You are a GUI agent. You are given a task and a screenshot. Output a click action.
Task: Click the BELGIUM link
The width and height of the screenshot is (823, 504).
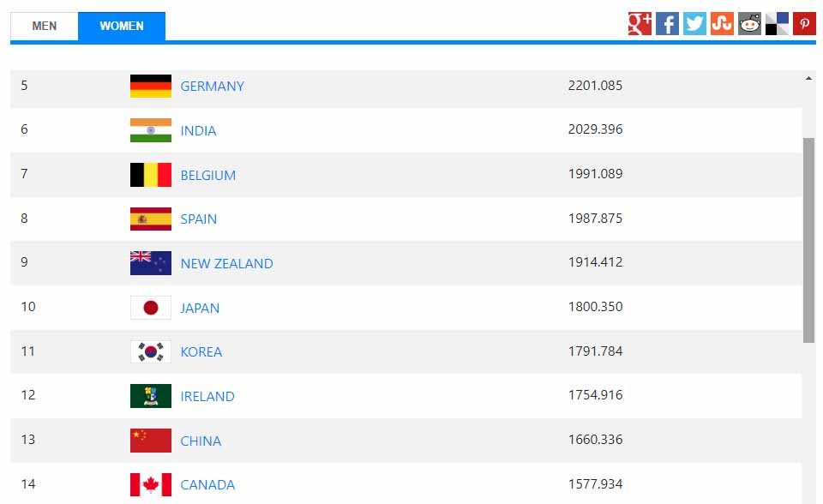(x=207, y=175)
